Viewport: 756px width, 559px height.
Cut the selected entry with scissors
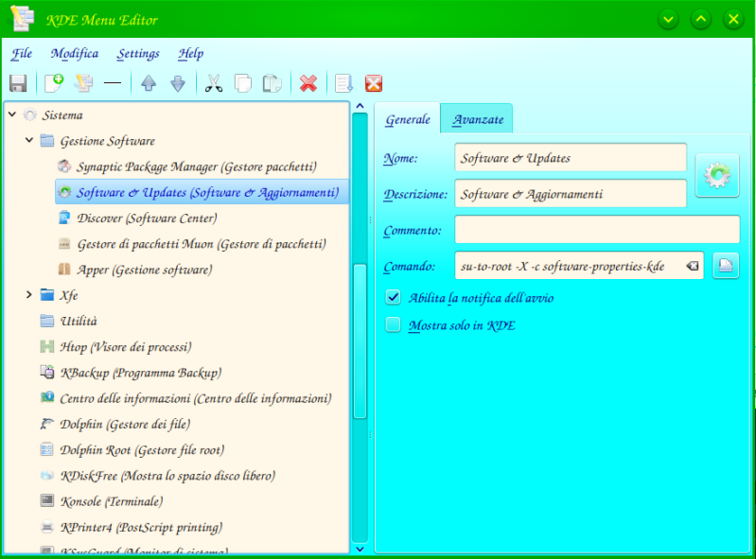214,83
